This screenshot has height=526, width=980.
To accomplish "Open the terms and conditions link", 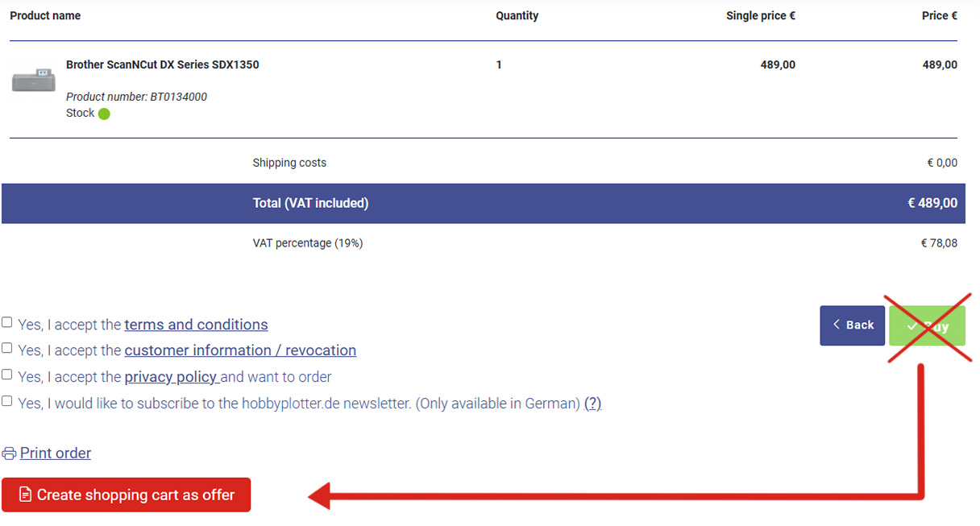I will click(x=196, y=325).
